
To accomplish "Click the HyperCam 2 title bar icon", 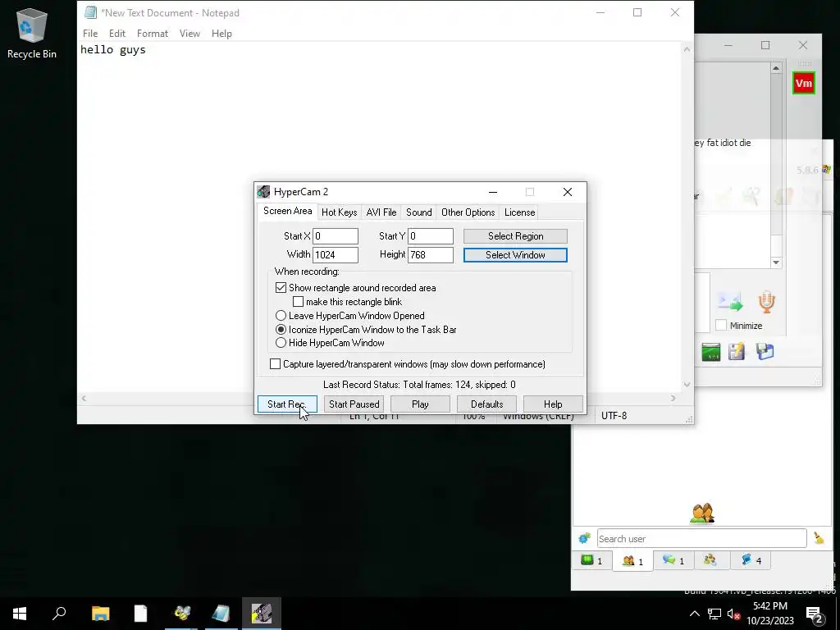I will pos(263,192).
